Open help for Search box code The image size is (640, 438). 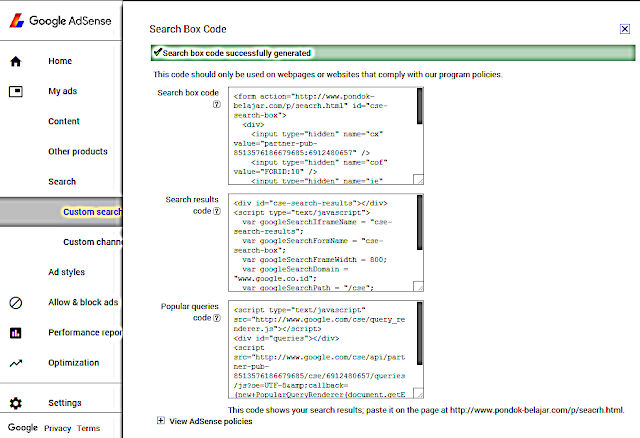pyautogui.click(x=217, y=104)
